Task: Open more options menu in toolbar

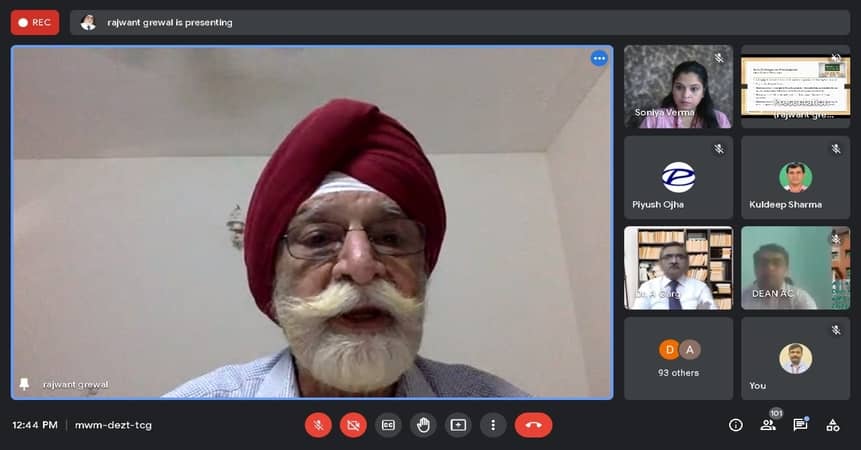Action: 493,425
